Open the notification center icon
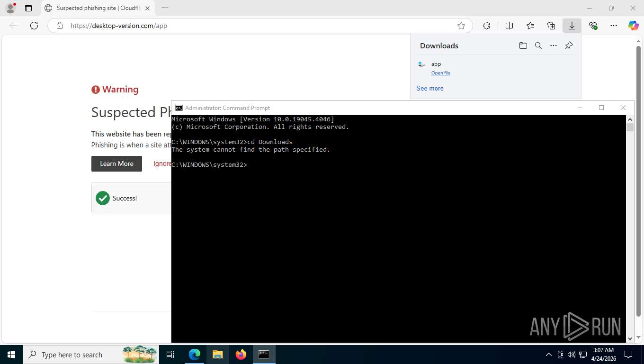The width and height of the screenshot is (644, 364). (628, 355)
